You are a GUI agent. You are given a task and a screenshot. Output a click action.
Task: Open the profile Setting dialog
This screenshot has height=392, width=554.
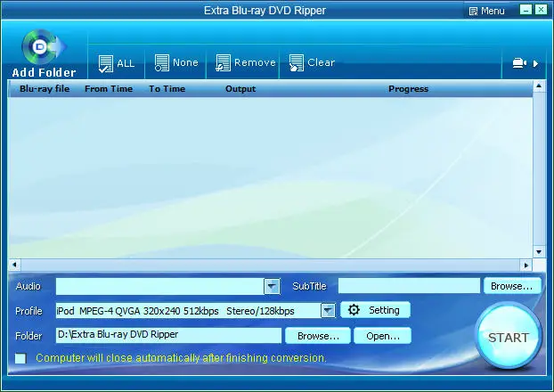(375, 310)
